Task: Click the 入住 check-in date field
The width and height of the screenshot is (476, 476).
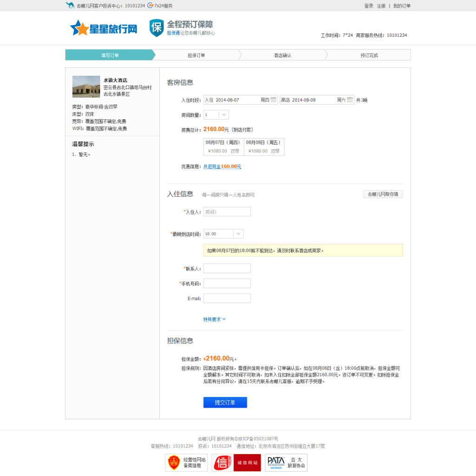Action: coord(240,99)
